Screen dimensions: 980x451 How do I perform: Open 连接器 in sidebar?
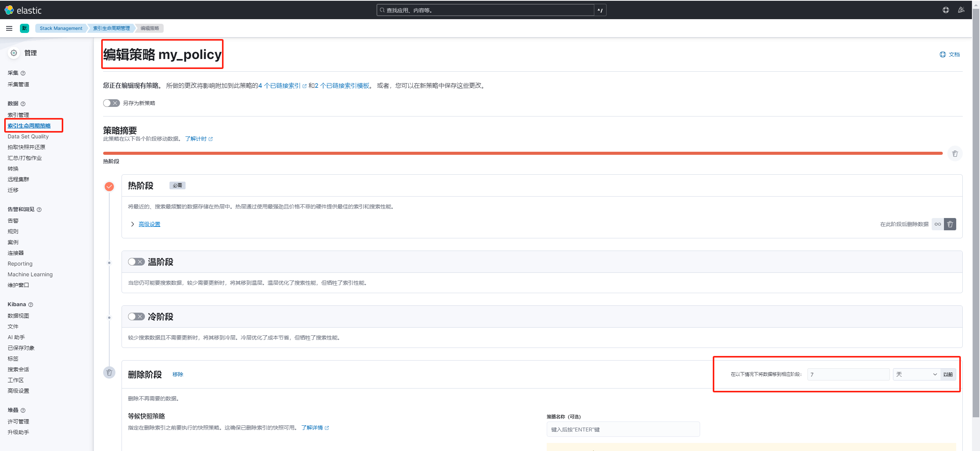tap(16, 253)
